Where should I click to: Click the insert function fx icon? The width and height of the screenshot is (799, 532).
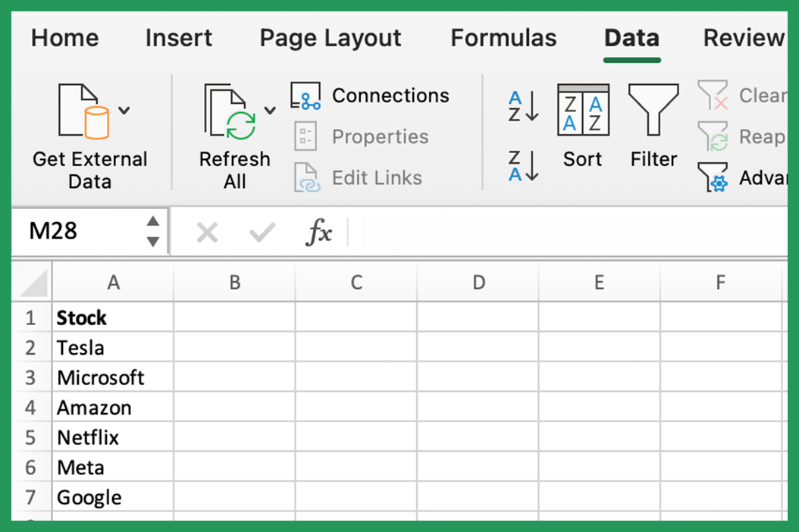[319, 233]
